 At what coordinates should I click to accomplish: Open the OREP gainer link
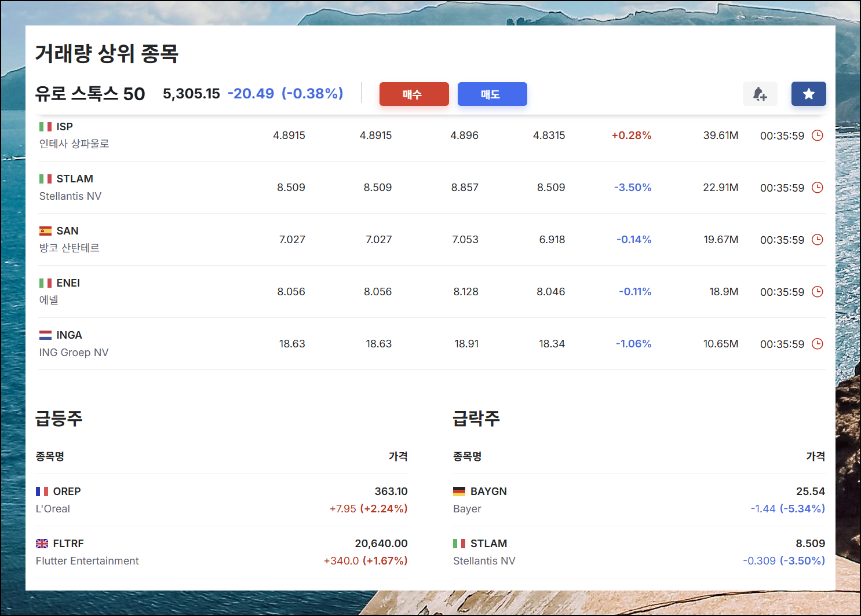pyautogui.click(x=67, y=492)
